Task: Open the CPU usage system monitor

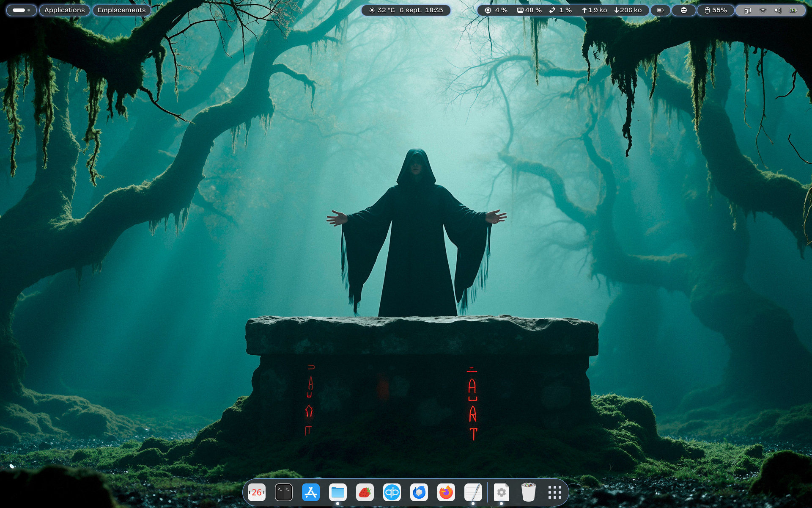Action: tap(497, 10)
